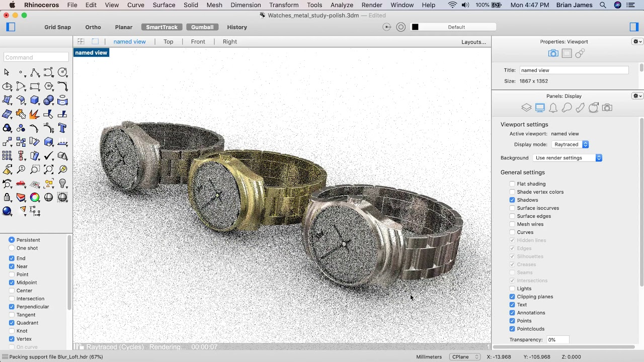Enable the Center object snap
The image size is (644, 362).
(x=12, y=291)
